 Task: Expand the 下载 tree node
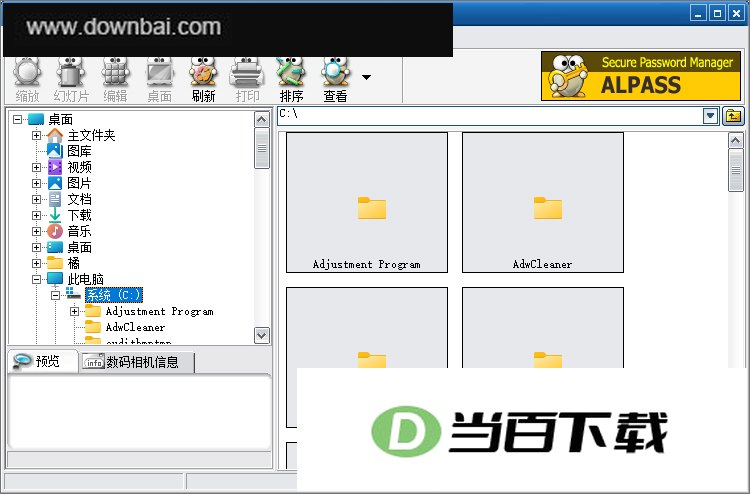[x=36, y=215]
